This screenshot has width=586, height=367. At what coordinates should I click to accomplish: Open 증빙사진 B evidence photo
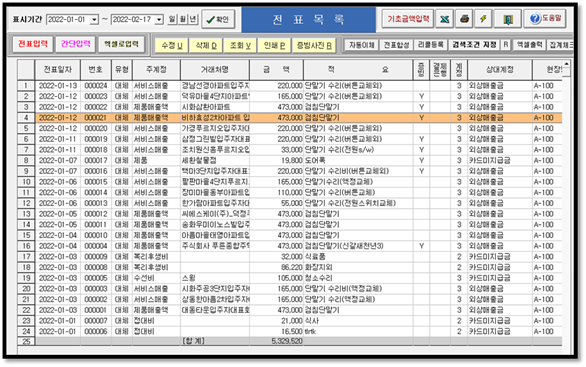(314, 46)
